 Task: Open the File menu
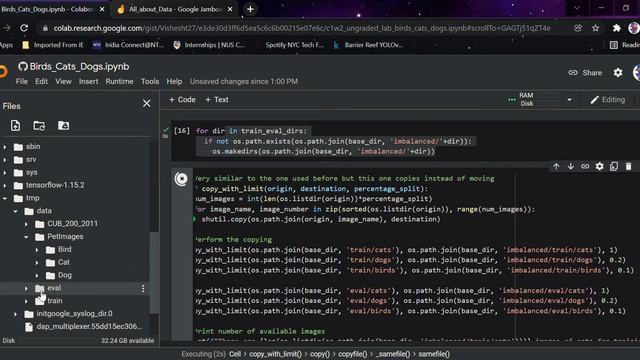(22, 82)
